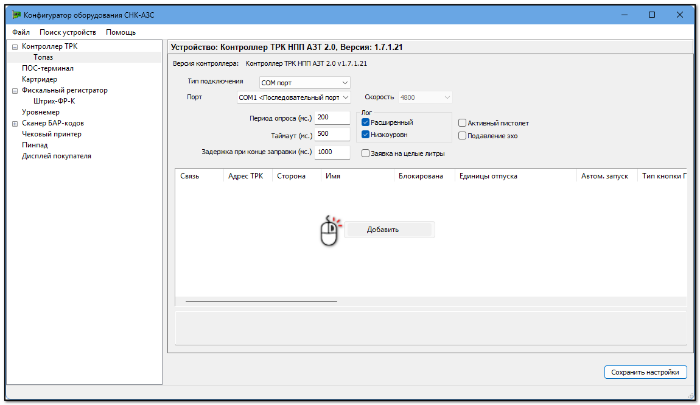Select Сканер БАР-кодов tree item

pos(53,123)
